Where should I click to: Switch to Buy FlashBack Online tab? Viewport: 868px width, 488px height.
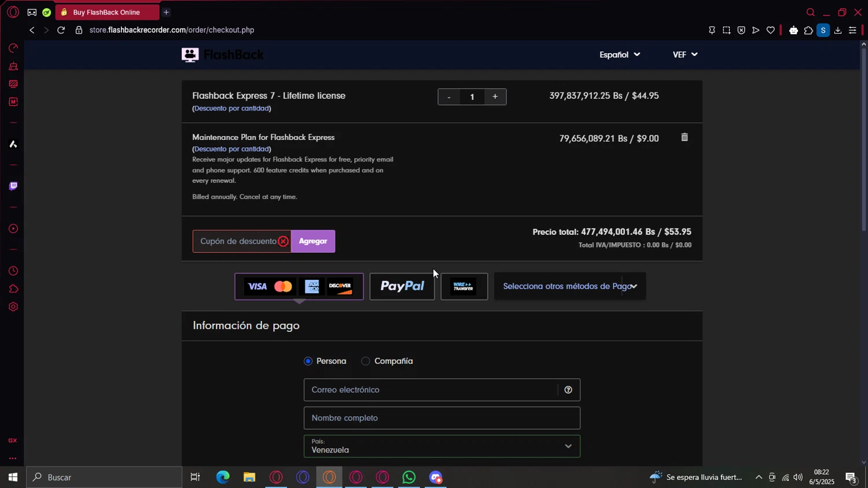(107, 12)
